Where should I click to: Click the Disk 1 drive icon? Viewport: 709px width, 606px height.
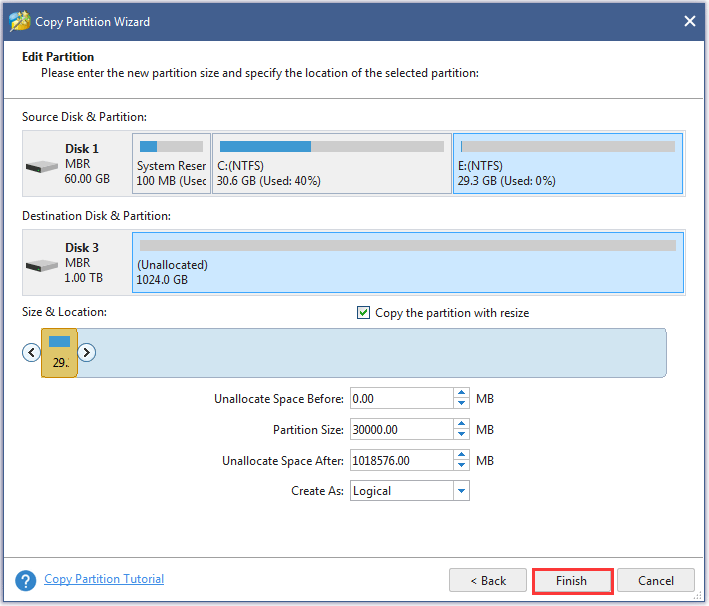42,166
